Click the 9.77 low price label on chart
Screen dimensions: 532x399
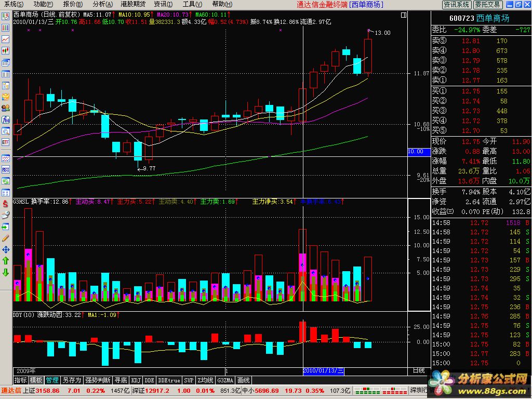pos(149,168)
